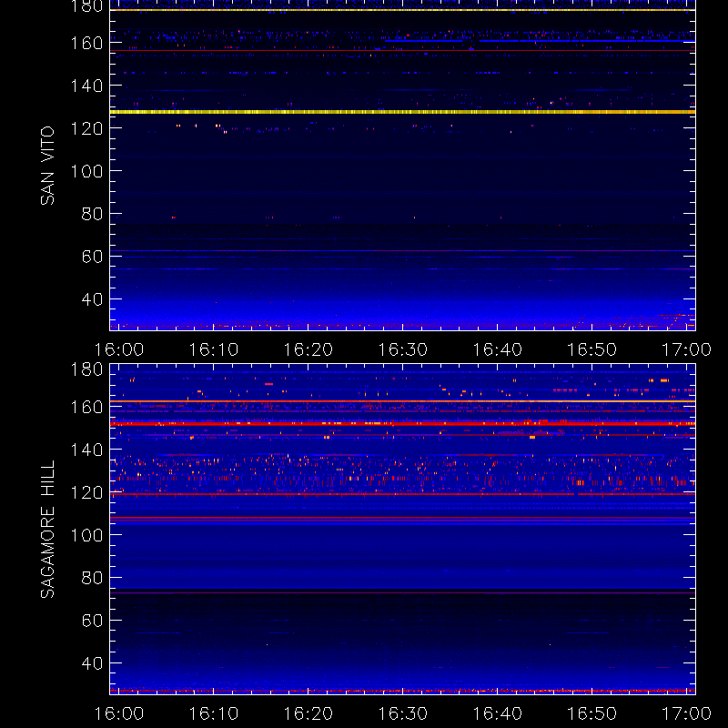This screenshot has width=728, height=728.
Task: Click the 160 tick label on Sagamore Hill plot
Action: pyautogui.click(x=86, y=407)
